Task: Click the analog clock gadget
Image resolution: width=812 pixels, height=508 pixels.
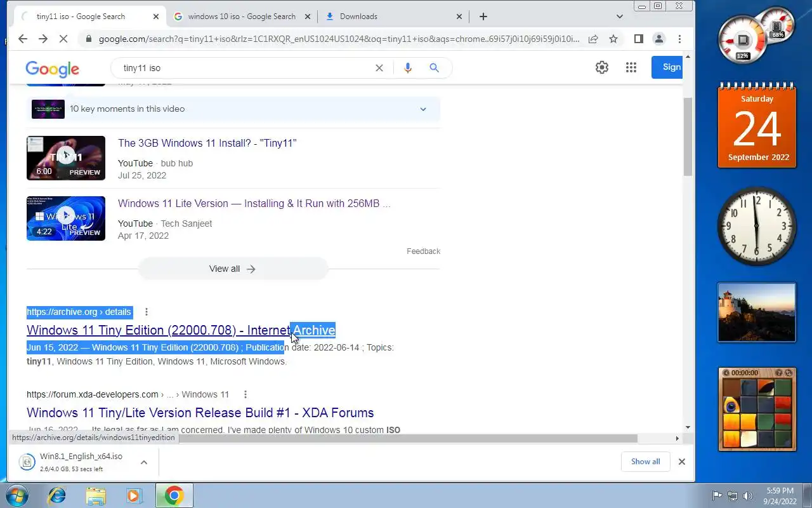Action: [756, 226]
